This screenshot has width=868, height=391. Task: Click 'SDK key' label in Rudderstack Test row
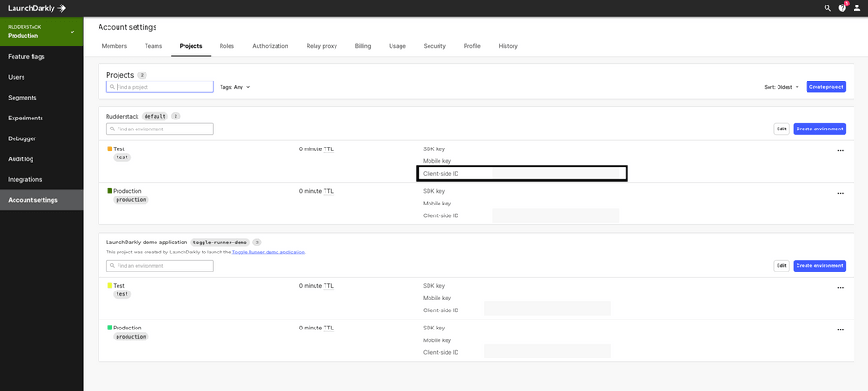(x=434, y=149)
